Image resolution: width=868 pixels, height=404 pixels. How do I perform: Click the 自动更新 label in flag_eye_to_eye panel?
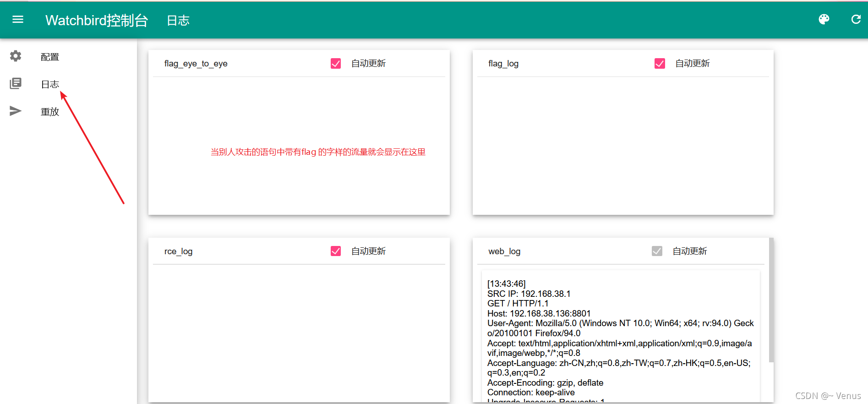(x=369, y=63)
